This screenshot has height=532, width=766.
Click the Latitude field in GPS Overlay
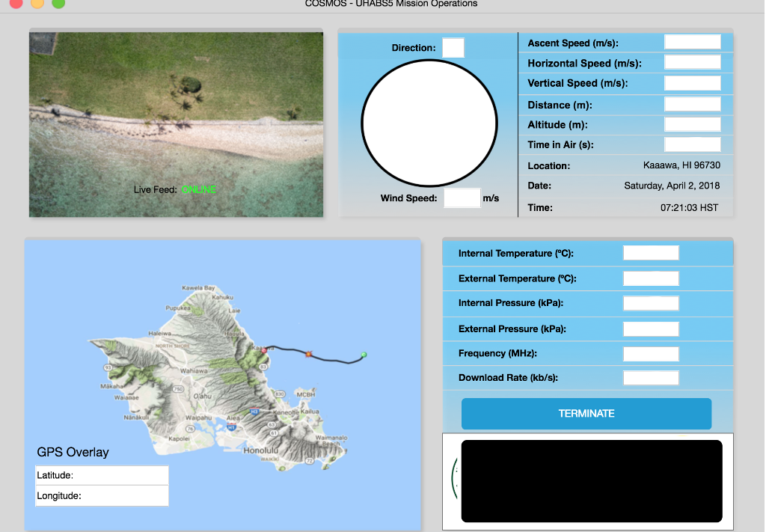102,475
